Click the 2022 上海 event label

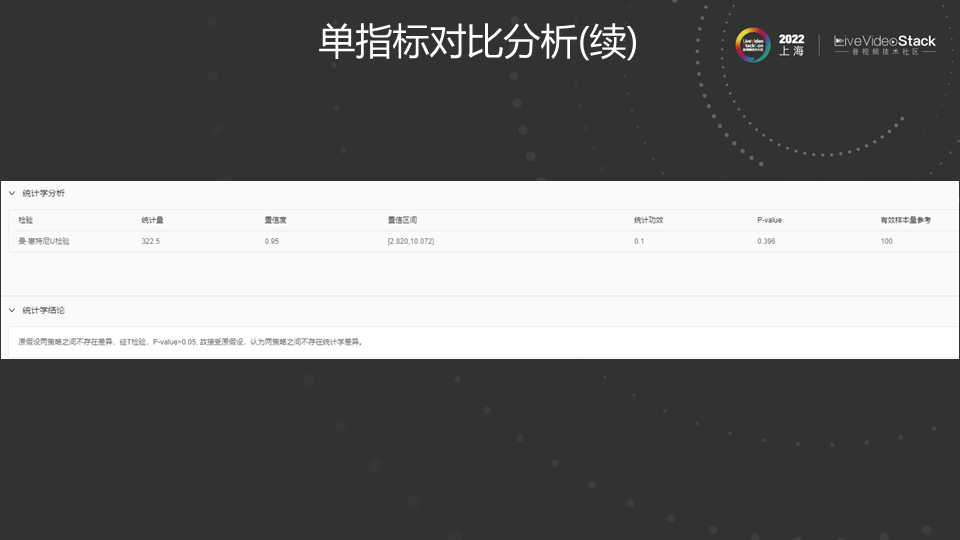pyautogui.click(x=791, y=45)
